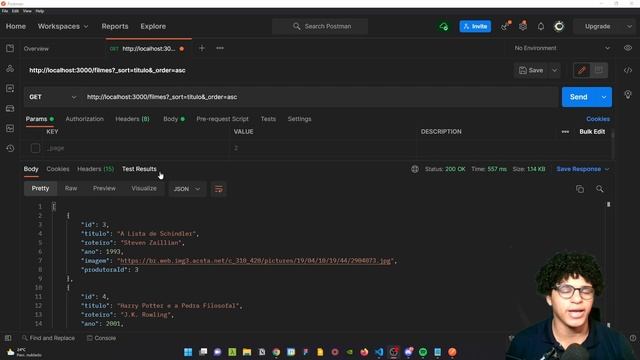Open the GET method dropdown
Screen dimensions: 640x360
coord(52,97)
